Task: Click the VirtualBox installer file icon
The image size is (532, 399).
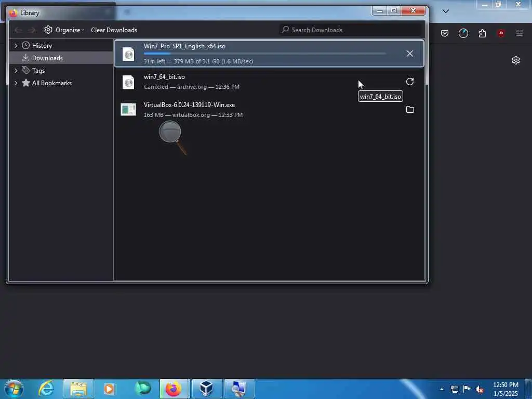Action: tap(128, 109)
